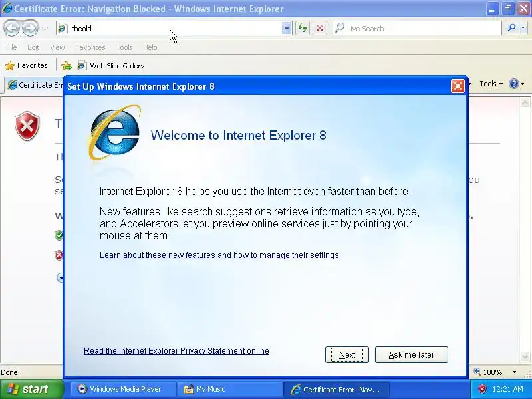This screenshot has height=399, width=532.
Task: Click the Certificate Error taskbar button
Action: [336, 389]
